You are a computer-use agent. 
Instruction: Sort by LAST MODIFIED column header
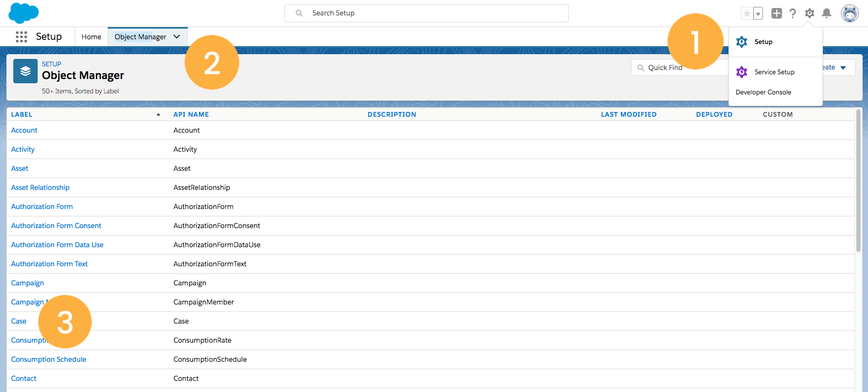click(629, 115)
